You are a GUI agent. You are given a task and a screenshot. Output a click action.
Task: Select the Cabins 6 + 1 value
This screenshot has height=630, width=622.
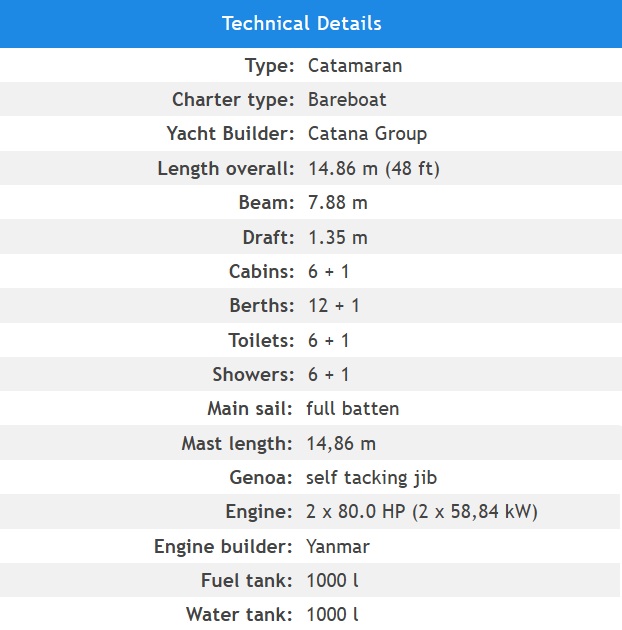click(328, 272)
